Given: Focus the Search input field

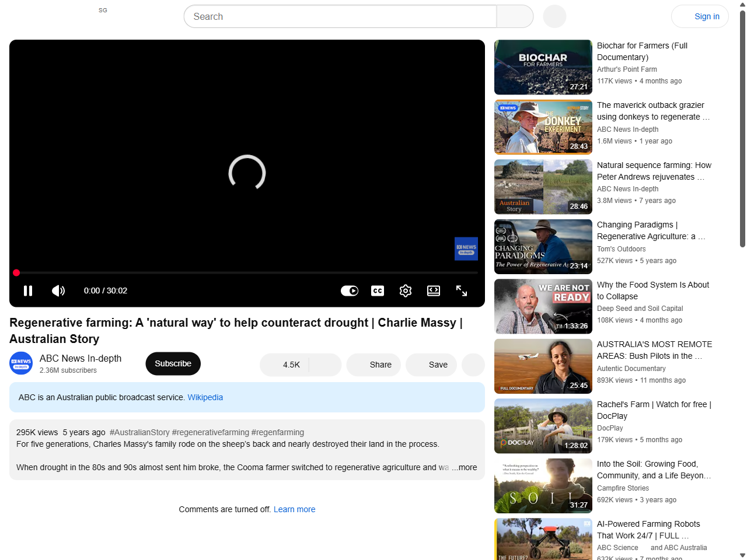Looking at the screenshot, I should pyautogui.click(x=340, y=16).
